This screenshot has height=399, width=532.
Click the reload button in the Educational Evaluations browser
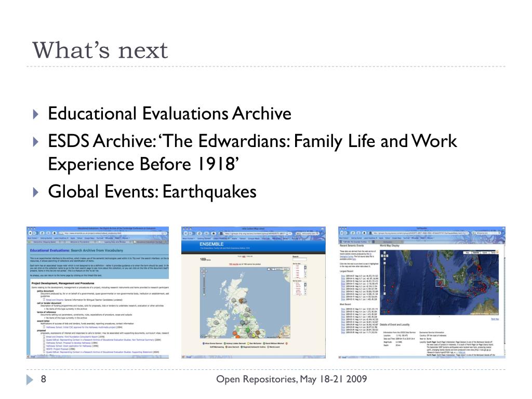click(x=43, y=233)
